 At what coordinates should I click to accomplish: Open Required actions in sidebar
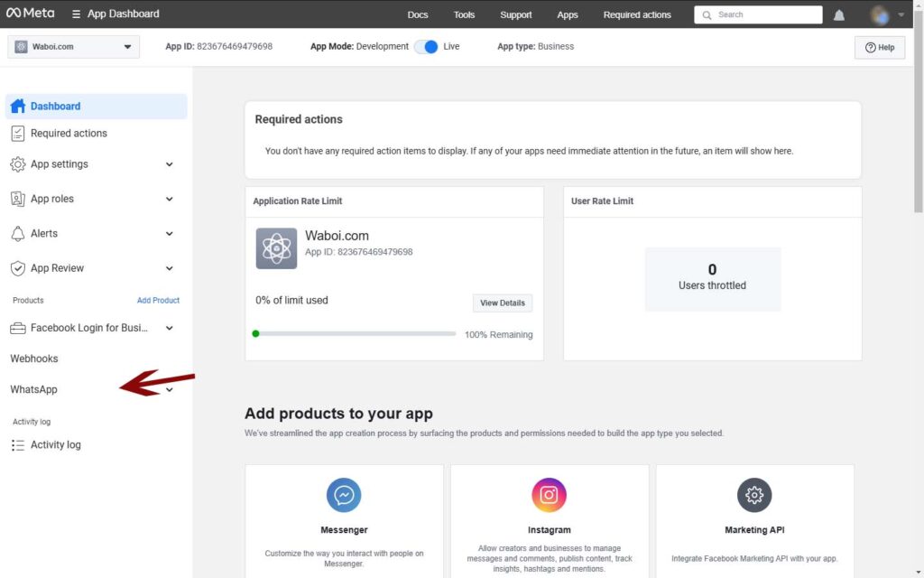click(69, 134)
